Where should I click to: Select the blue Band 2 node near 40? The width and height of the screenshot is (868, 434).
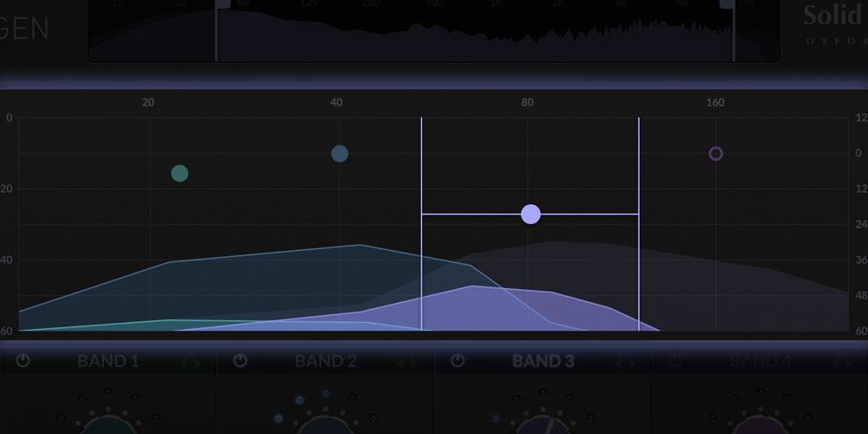pos(339,154)
